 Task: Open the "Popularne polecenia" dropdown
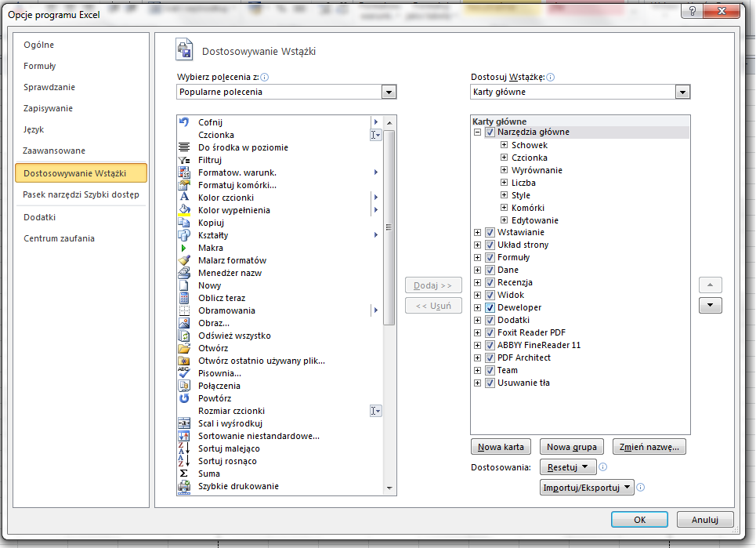click(389, 92)
